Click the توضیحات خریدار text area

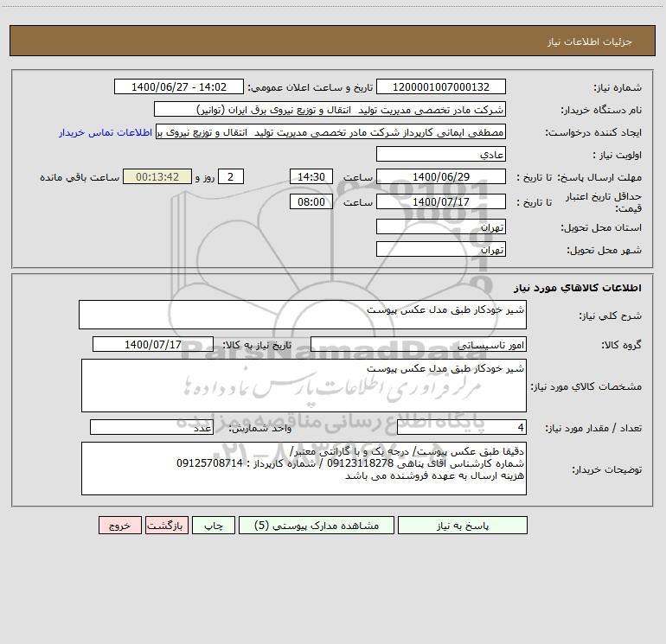(304, 469)
